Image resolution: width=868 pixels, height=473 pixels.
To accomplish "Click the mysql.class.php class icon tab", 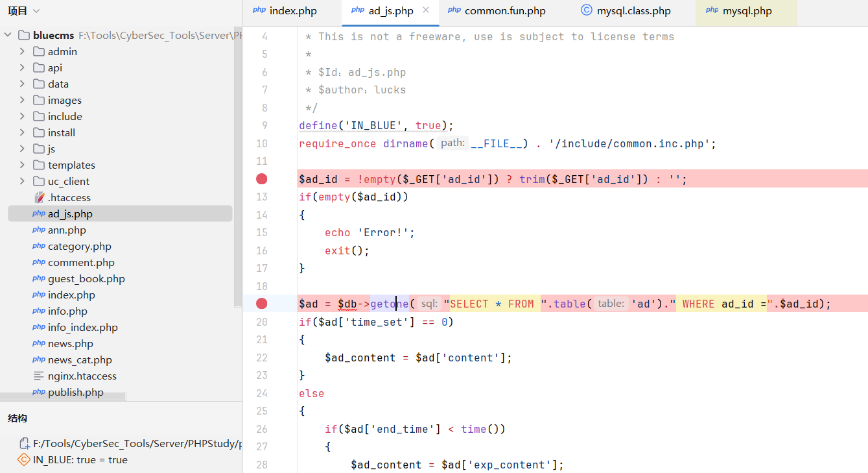I will pyautogui.click(x=586, y=10).
